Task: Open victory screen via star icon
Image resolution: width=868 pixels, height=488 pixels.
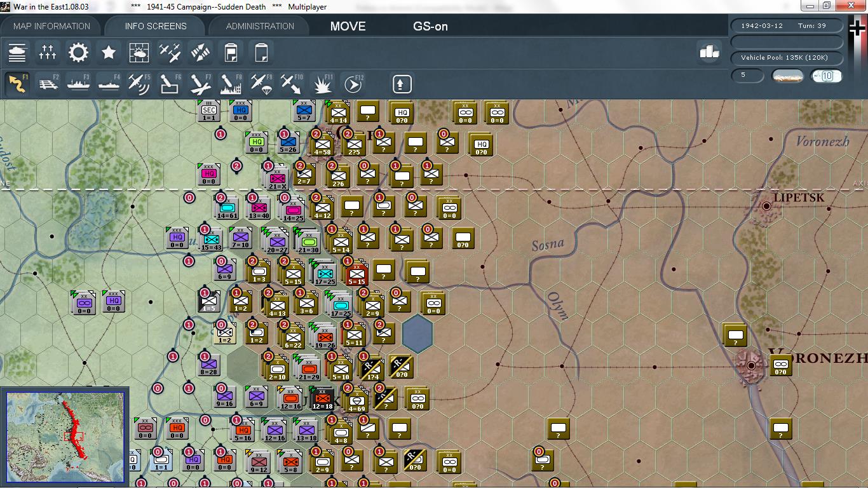Action: pos(109,52)
